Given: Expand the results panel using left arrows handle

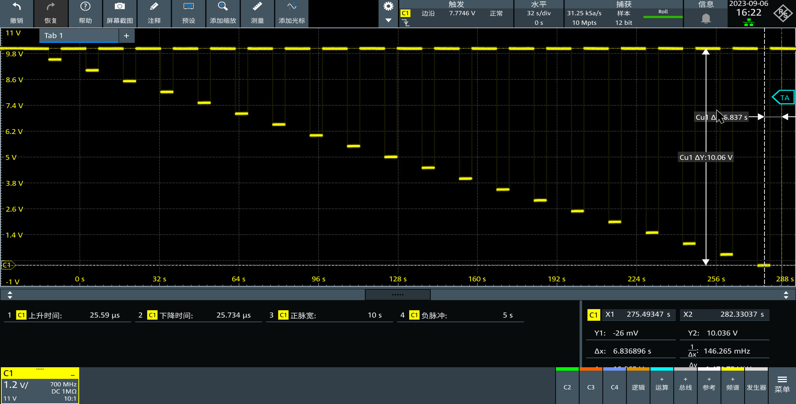Looking at the screenshot, I should coord(10,295).
